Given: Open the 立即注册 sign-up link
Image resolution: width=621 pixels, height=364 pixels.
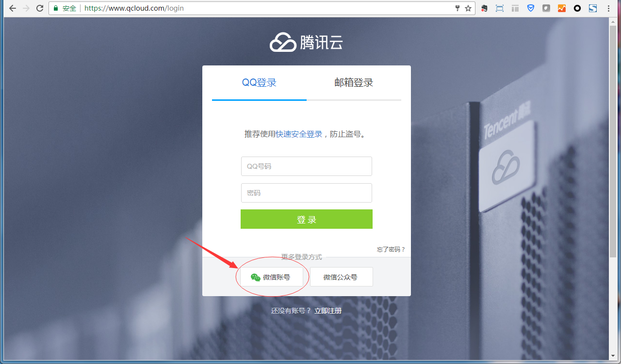Looking at the screenshot, I should pos(328,311).
